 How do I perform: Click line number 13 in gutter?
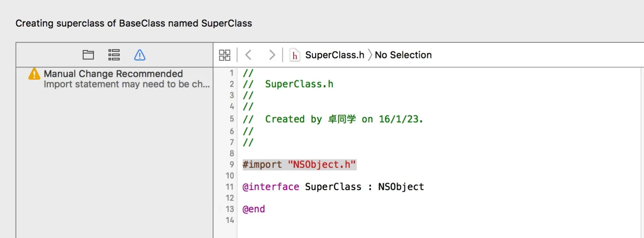[x=230, y=209]
